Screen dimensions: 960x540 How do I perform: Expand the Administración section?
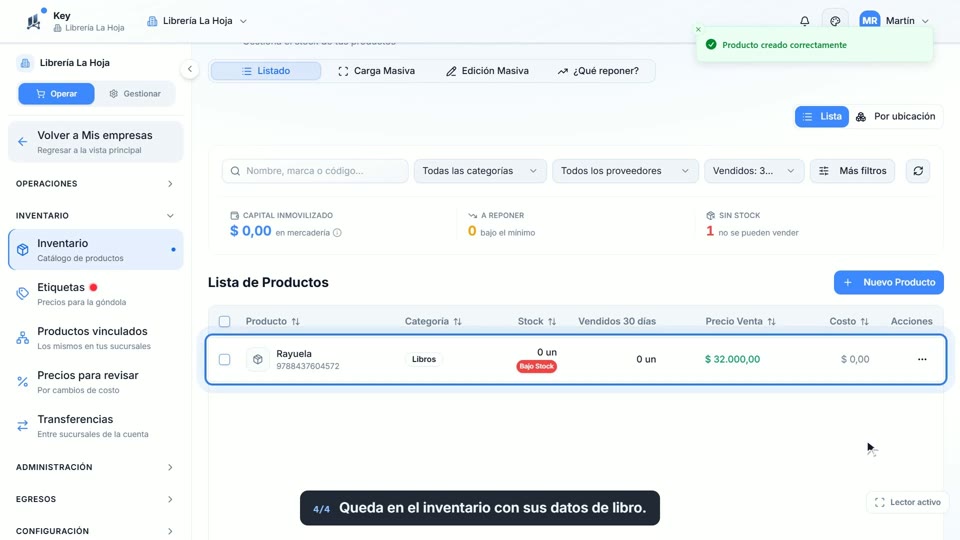click(95, 467)
